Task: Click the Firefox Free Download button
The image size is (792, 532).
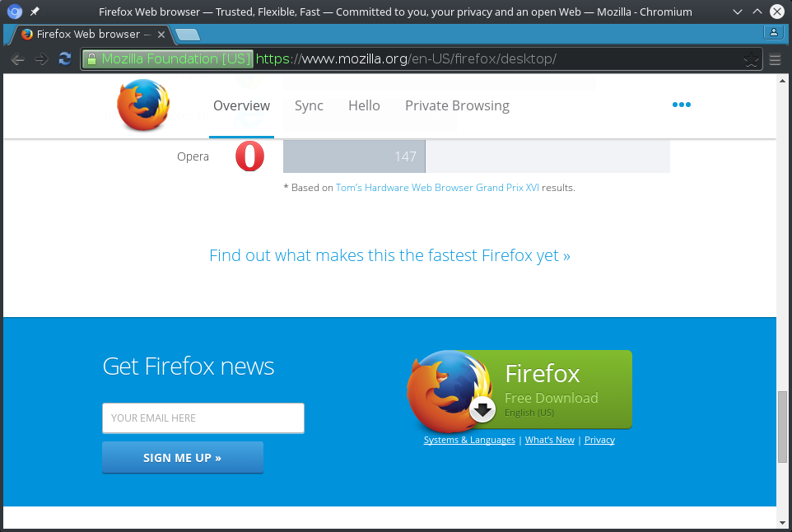Action: (x=519, y=390)
